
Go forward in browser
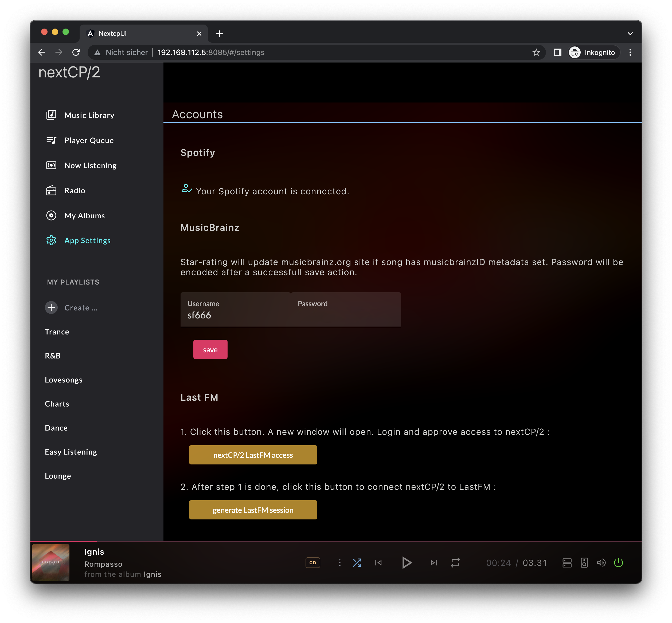(59, 52)
